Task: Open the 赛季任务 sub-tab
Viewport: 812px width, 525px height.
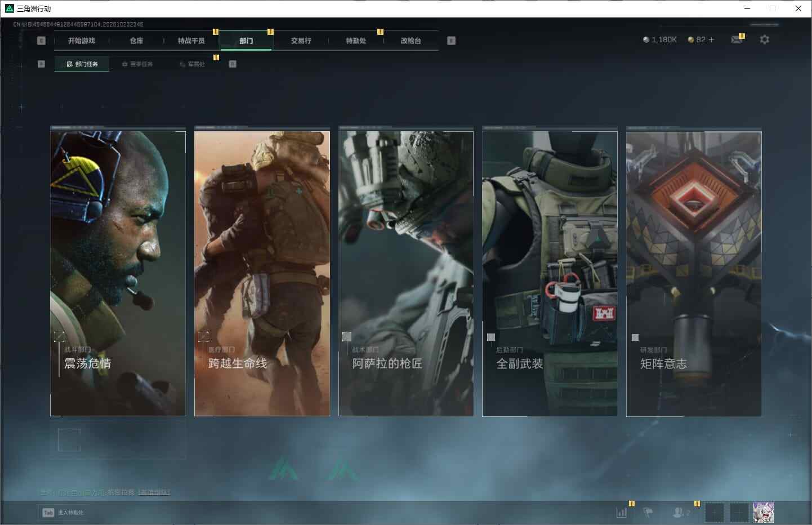Action: 138,64
